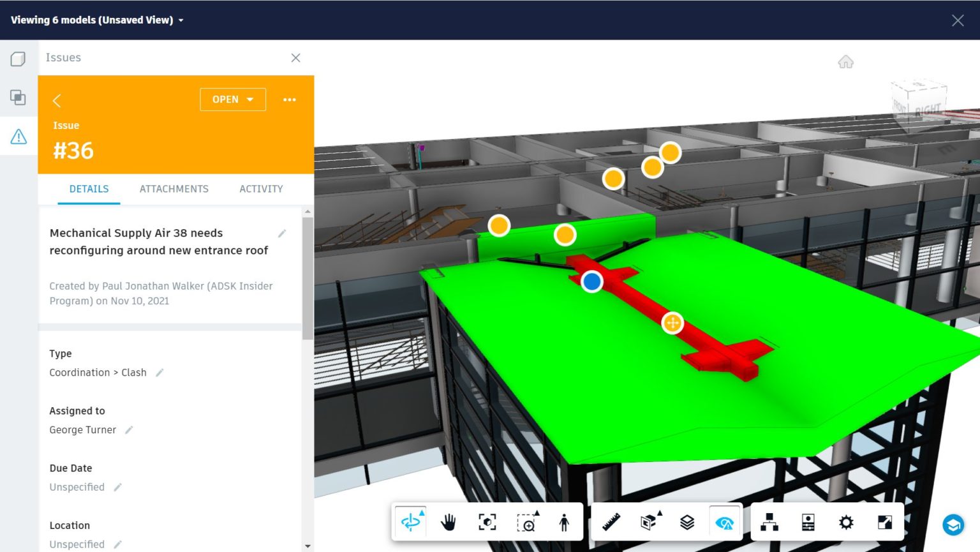This screenshot has width=980, height=552.
Task: Toggle issue pushpin visibility with the eye icon
Action: click(x=725, y=521)
